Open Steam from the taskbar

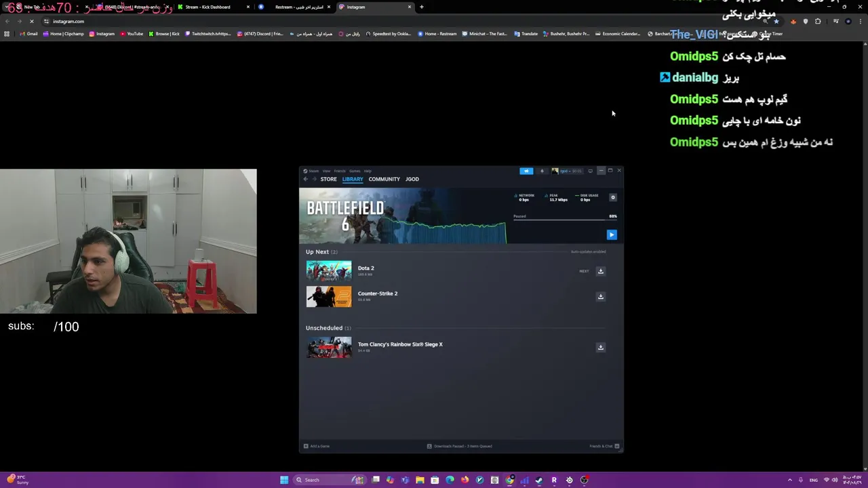pyautogui.click(x=539, y=480)
